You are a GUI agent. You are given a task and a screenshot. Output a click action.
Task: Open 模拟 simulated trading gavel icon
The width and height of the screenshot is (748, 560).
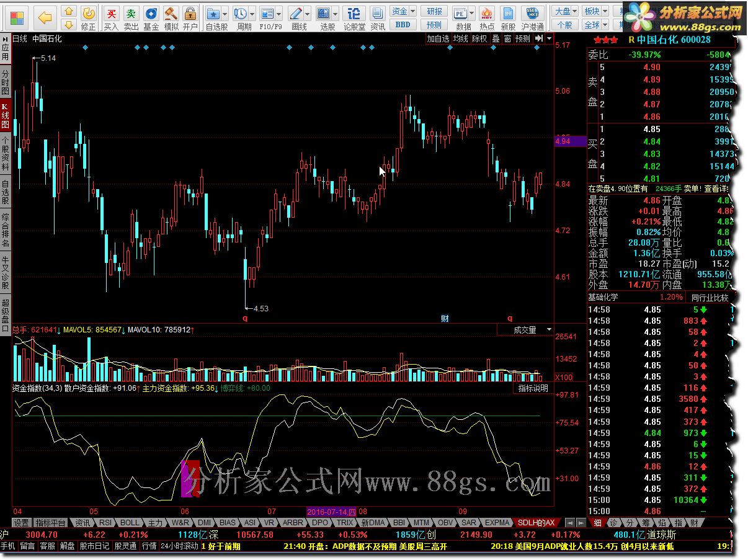pyautogui.click(x=171, y=14)
